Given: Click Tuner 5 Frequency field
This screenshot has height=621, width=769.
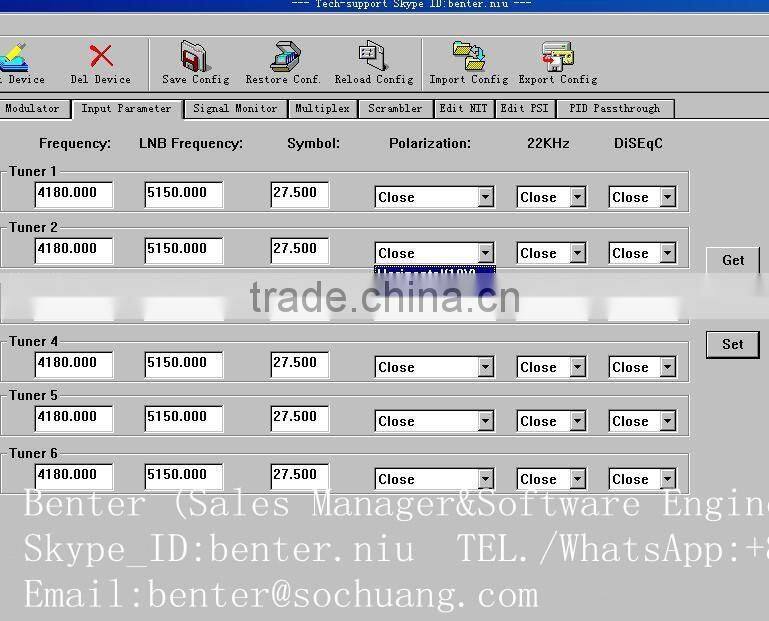Looking at the screenshot, I should pos(74,418).
